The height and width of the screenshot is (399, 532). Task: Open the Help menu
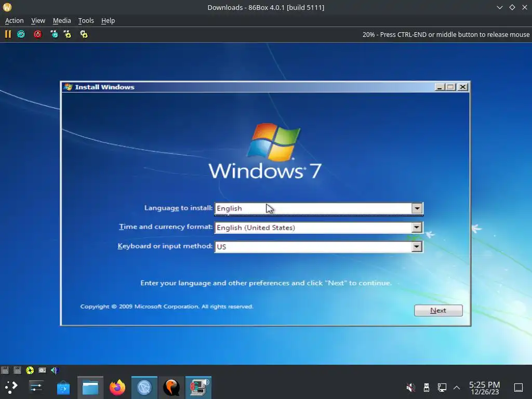pos(108,21)
